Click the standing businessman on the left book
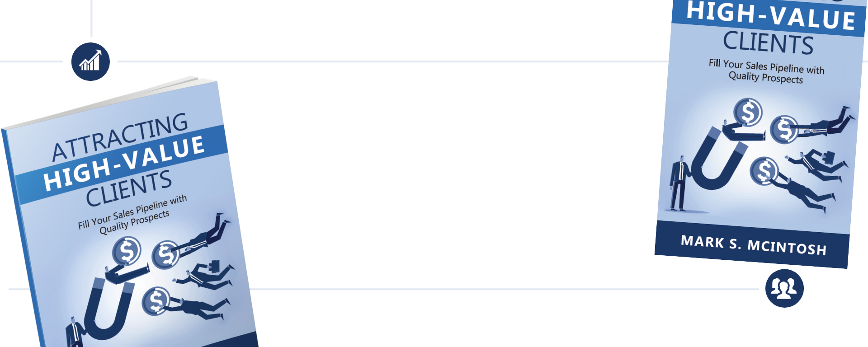This screenshot has width=868, height=347. [73, 332]
